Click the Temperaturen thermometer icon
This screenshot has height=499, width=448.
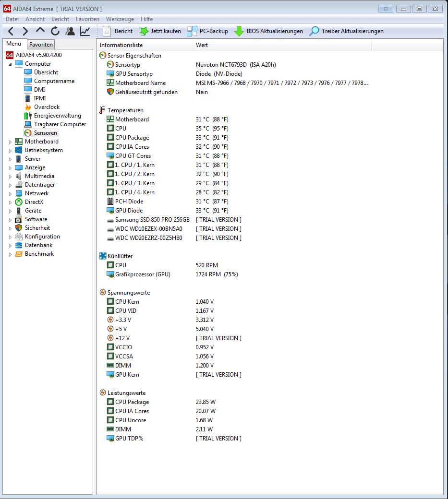point(102,110)
